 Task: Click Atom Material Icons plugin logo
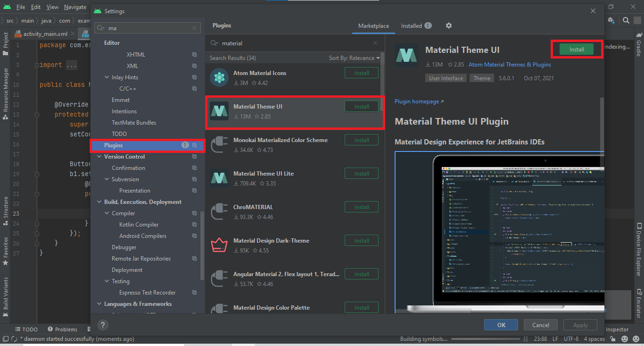point(219,78)
